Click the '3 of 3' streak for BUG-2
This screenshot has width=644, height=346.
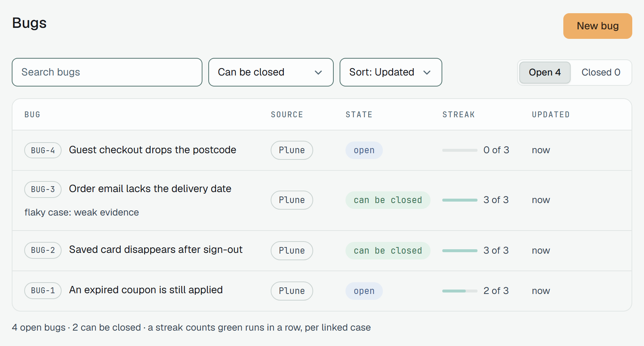click(x=496, y=250)
